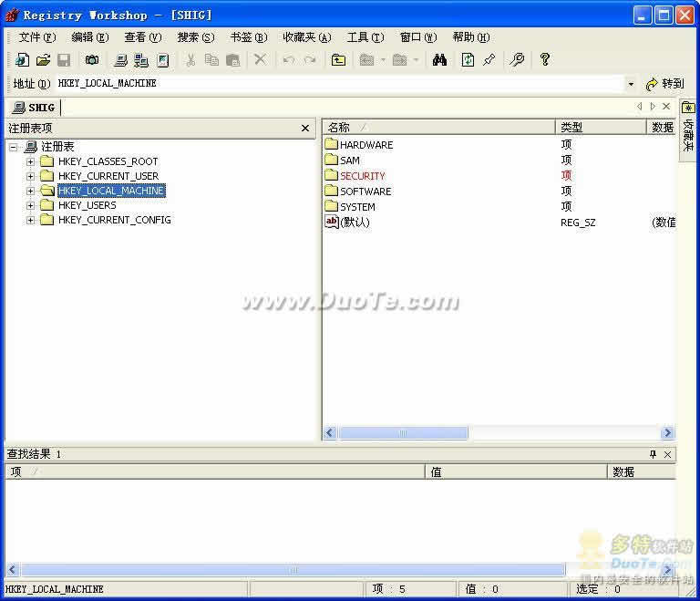This screenshot has height=601, width=700.
Task: Expand HKEY_LOCAL_MACHINE tree node
Action: click(30, 191)
